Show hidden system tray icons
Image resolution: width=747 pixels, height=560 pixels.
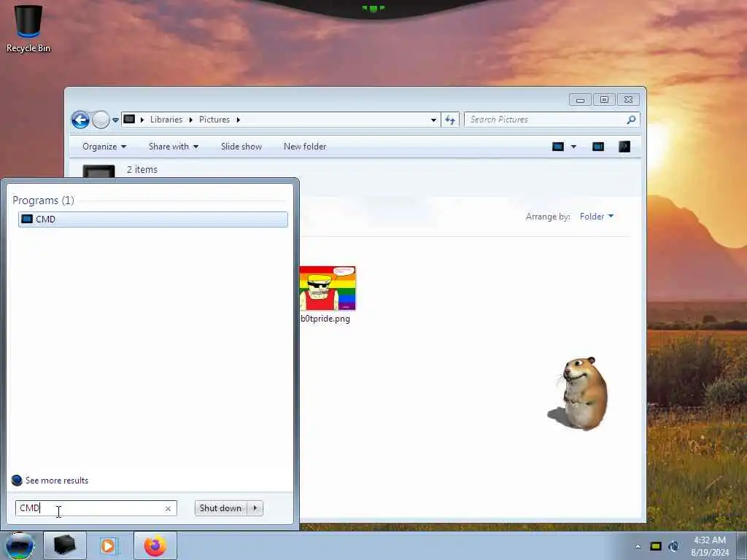tap(638, 546)
